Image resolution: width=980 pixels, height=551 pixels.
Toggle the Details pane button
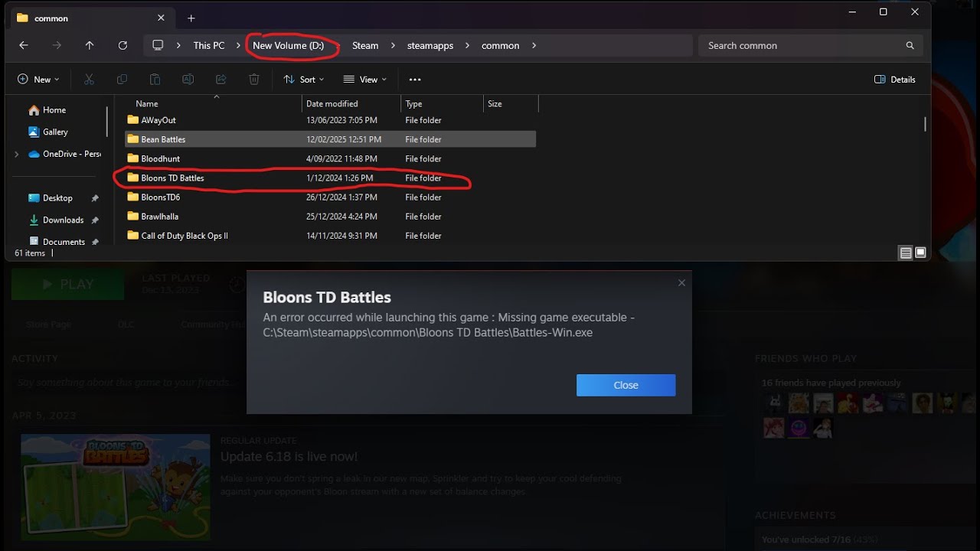pos(895,80)
